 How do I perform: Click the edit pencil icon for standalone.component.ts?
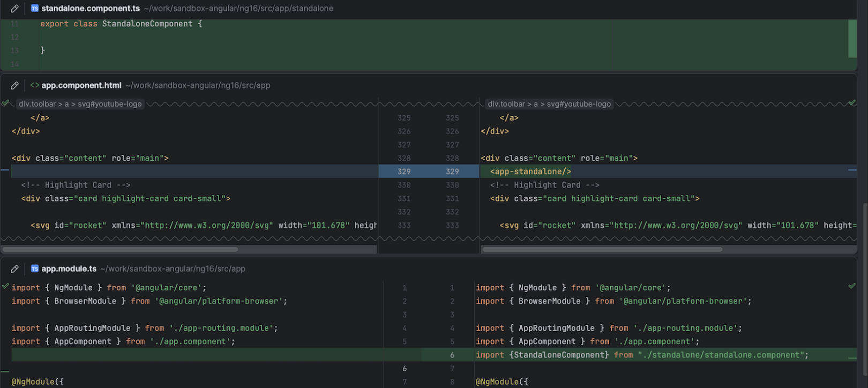14,9
